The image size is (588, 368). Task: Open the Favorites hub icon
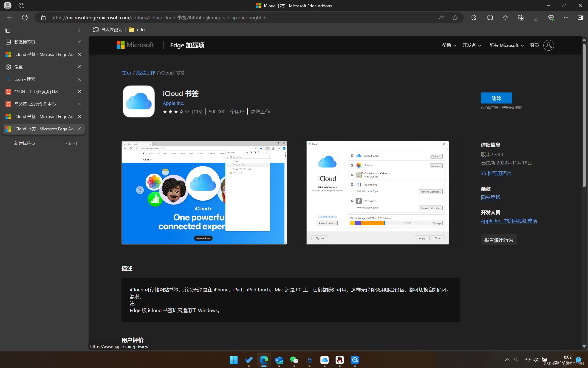point(505,17)
